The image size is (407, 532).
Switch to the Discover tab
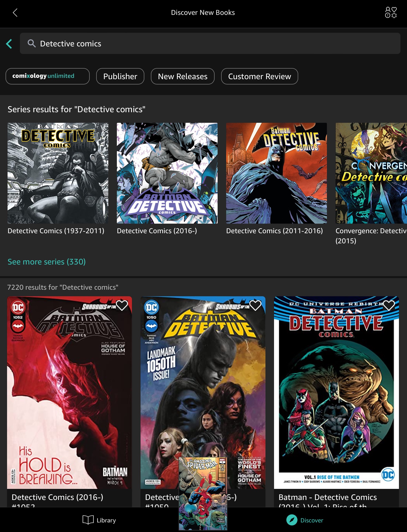click(x=305, y=520)
